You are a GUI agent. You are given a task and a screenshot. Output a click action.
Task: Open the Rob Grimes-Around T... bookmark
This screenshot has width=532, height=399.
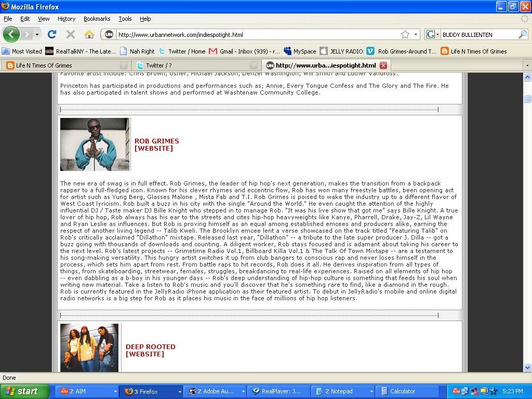tap(402, 51)
